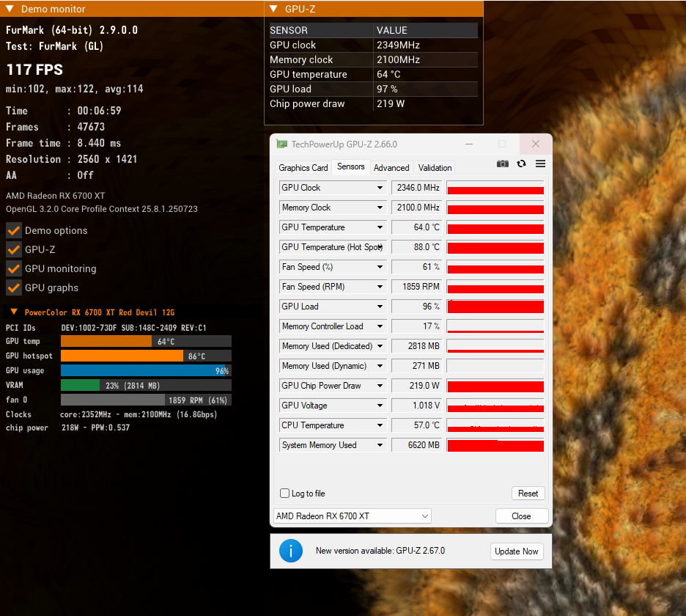Click the Reset button
Viewport: 686px width, 616px height.
[528, 494]
